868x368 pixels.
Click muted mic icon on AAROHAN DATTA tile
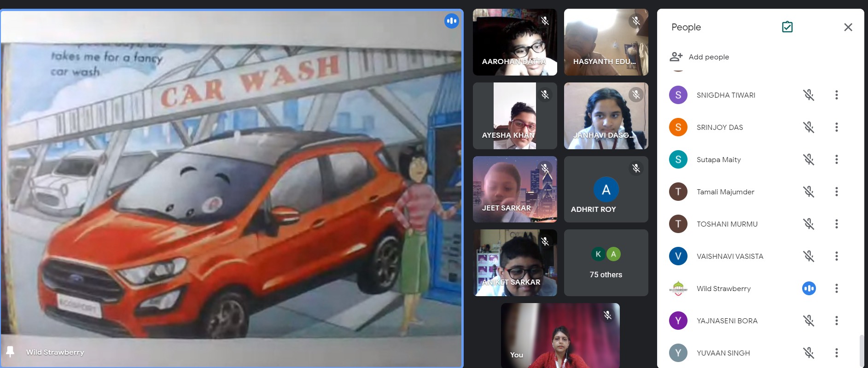[x=545, y=21]
